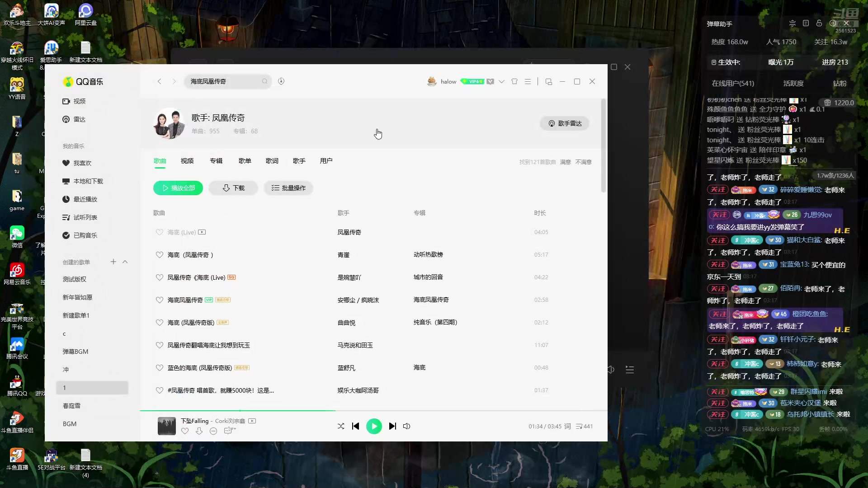The height and width of the screenshot is (488, 868).
Task: Click the volume speaker icon
Action: pos(406,426)
